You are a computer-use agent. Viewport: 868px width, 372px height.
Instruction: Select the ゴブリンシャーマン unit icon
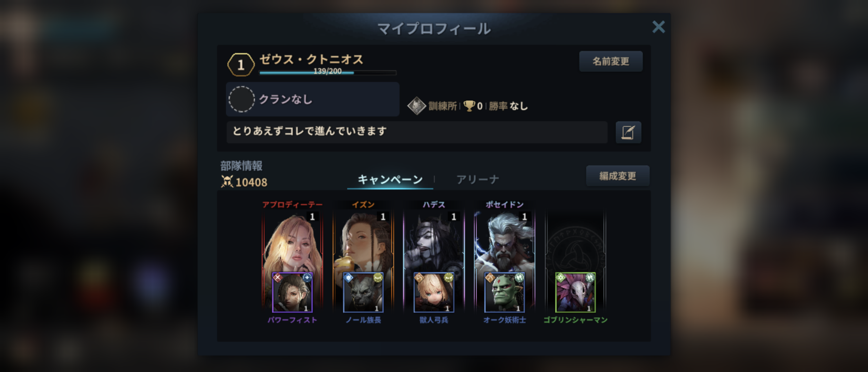tap(575, 292)
